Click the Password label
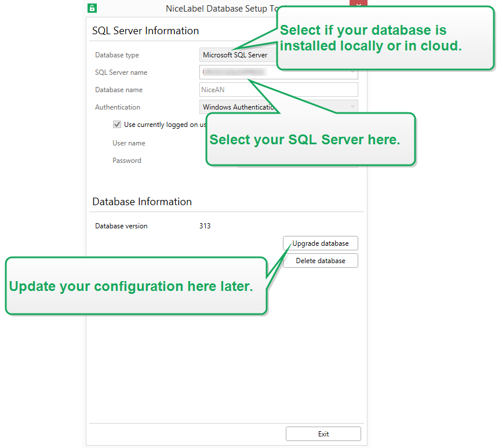The height and width of the screenshot is (448, 502). click(127, 161)
